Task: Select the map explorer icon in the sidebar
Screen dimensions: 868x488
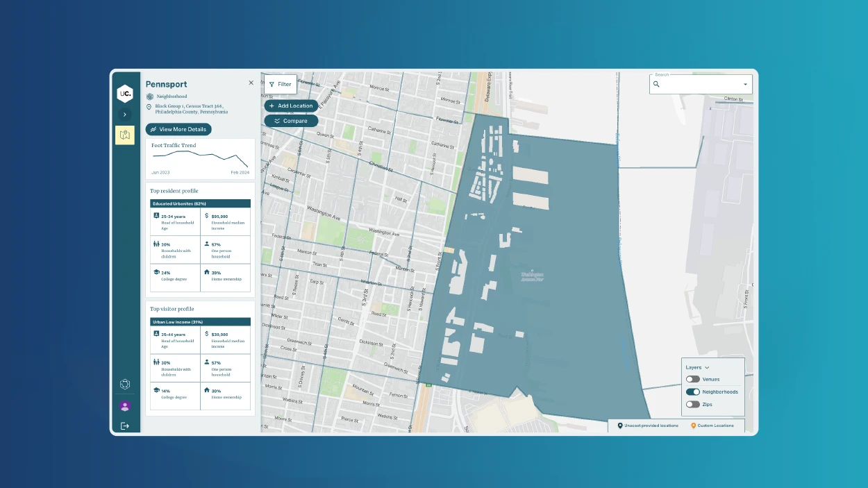Action: (125, 135)
